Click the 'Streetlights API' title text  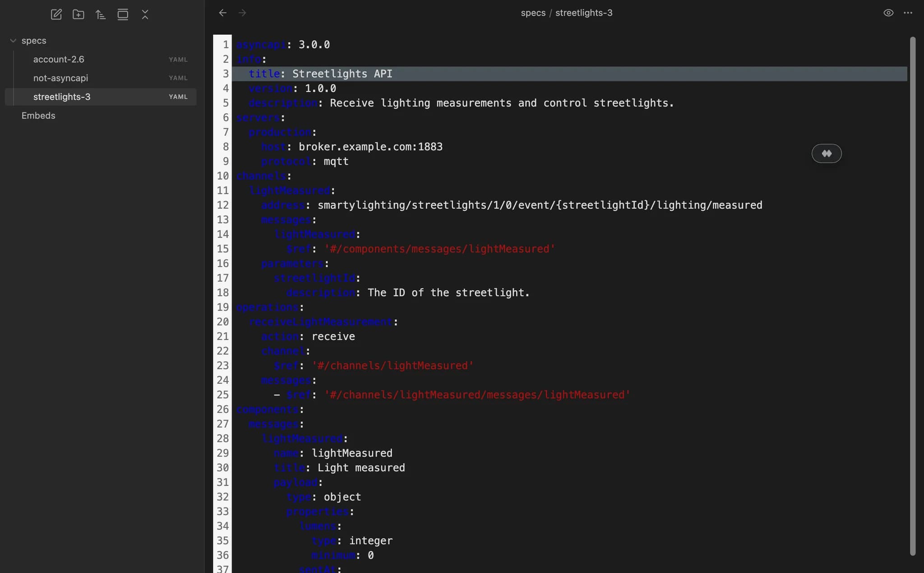[342, 74]
